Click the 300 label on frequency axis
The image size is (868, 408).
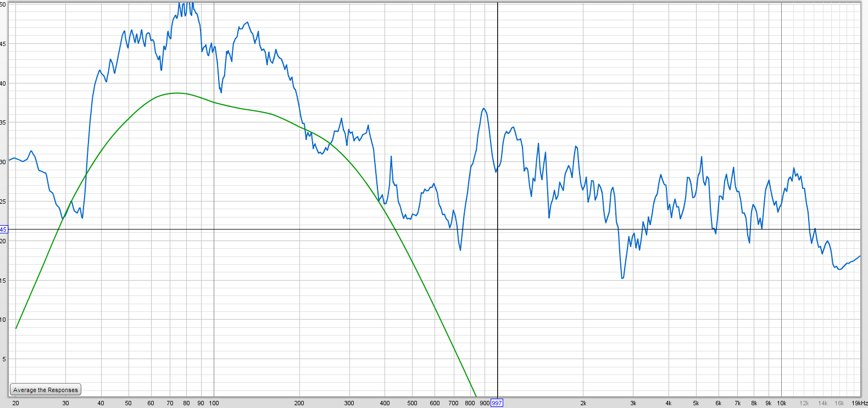349,403
